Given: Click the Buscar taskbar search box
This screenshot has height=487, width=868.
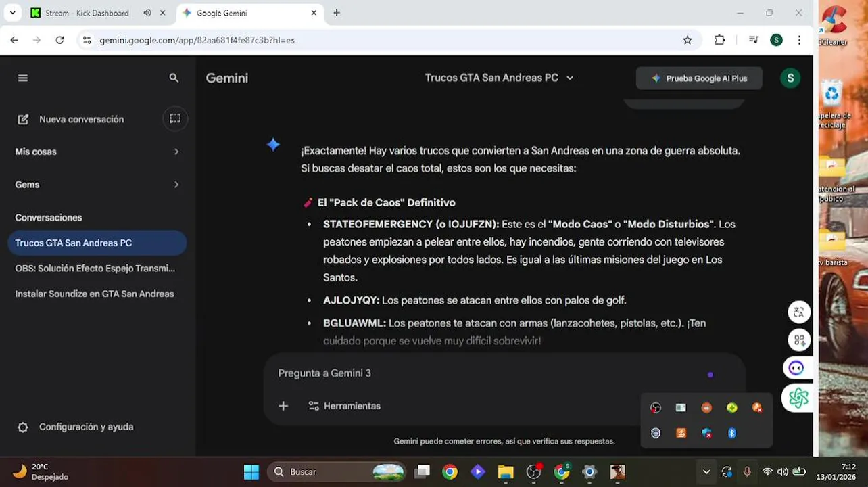Looking at the screenshot, I should 336,471.
